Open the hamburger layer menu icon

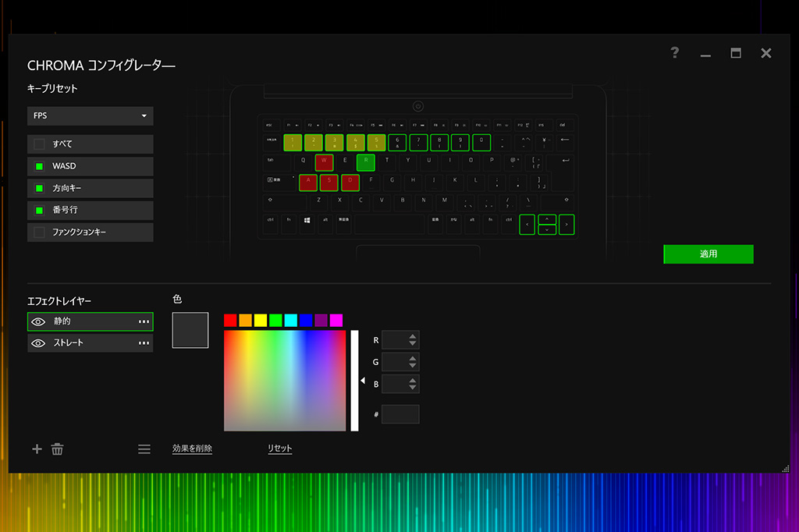144,449
